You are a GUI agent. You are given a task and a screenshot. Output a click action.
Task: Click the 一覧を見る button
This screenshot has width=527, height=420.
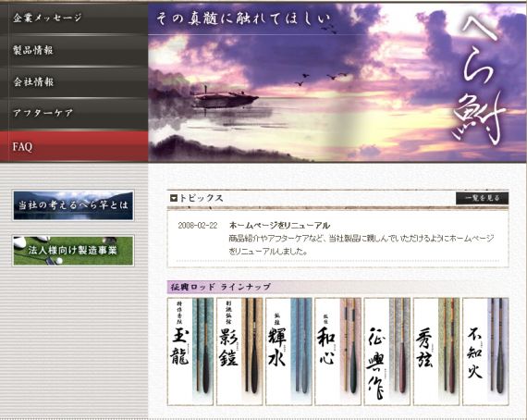[x=482, y=198]
